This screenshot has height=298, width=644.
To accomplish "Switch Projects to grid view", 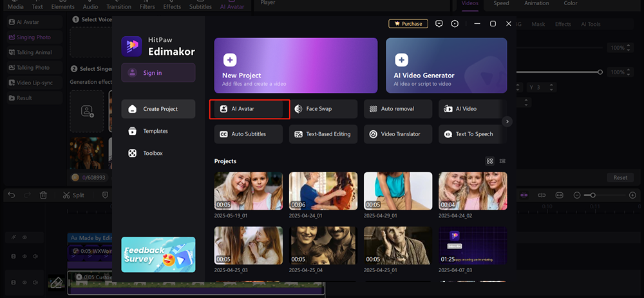I will point(489,161).
